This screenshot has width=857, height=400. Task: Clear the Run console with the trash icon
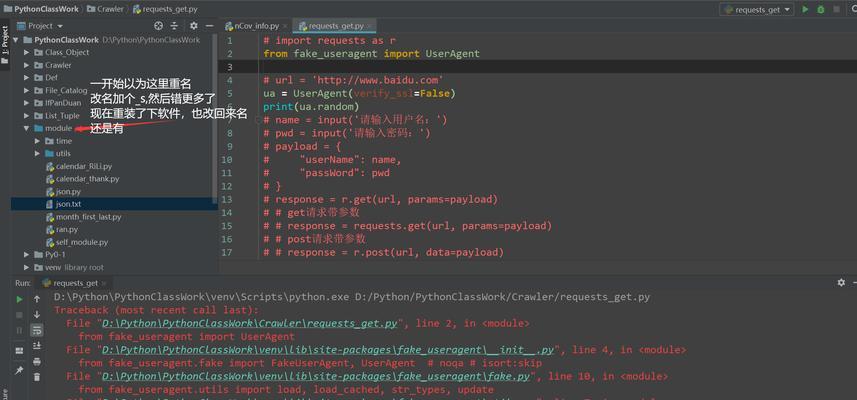[x=37, y=377]
